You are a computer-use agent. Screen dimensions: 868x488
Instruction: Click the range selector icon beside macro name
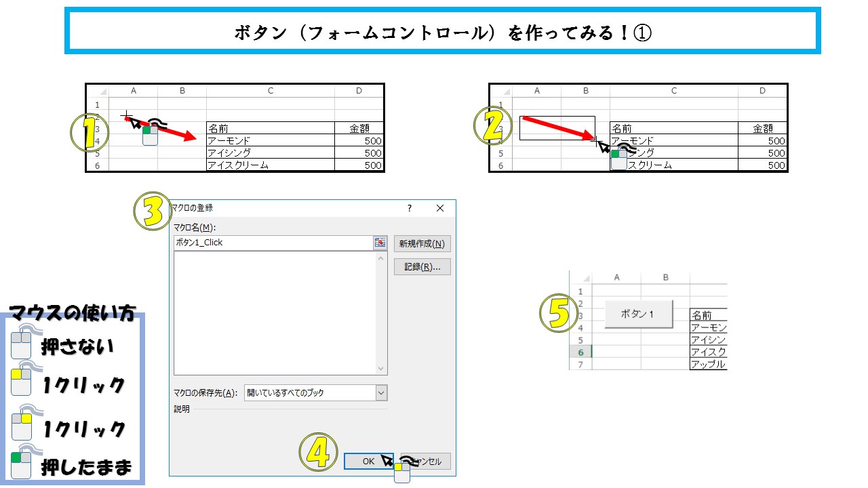click(380, 243)
